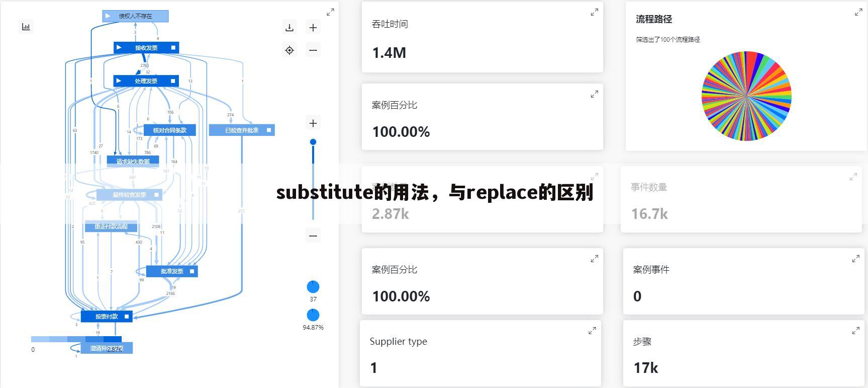Click the pie indicator labeled 94.87%
The image size is (868, 388).
click(313, 315)
